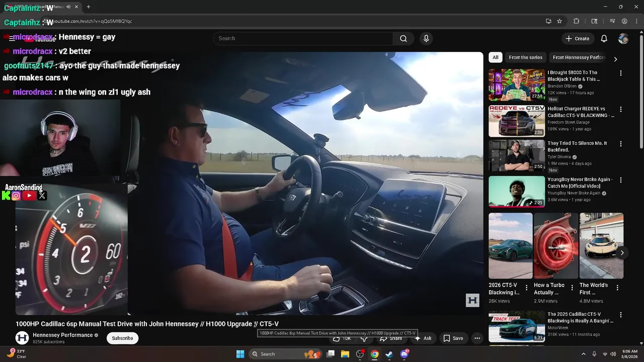Click the video title text 1000HP Cadillac 6sp Manual

[x=147, y=324]
